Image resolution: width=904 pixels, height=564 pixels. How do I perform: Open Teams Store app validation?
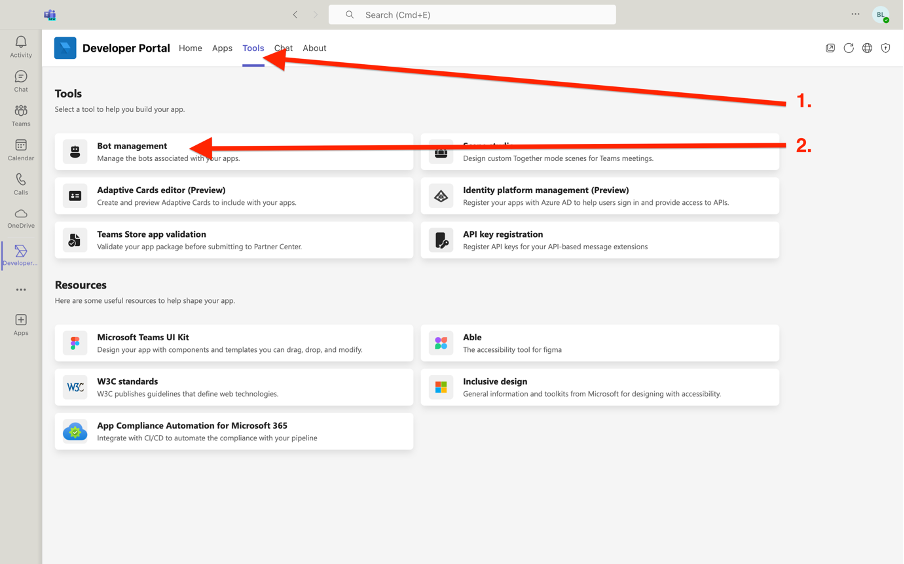[x=234, y=240]
